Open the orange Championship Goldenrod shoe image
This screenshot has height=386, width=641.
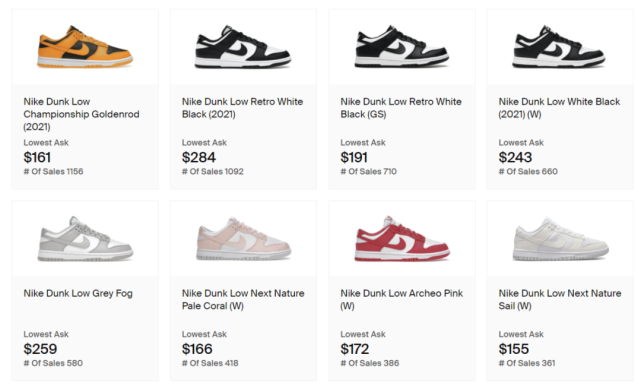(85, 47)
